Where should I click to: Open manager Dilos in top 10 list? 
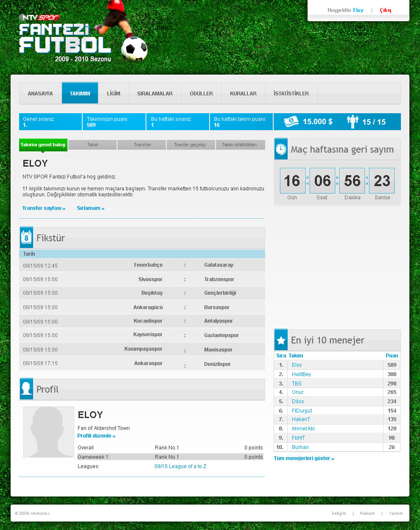point(298,402)
